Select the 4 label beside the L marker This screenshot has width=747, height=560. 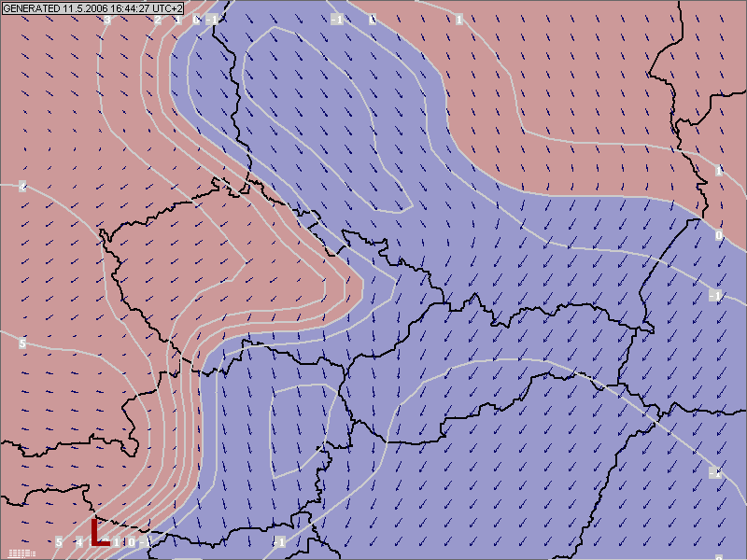pyautogui.click(x=80, y=542)
